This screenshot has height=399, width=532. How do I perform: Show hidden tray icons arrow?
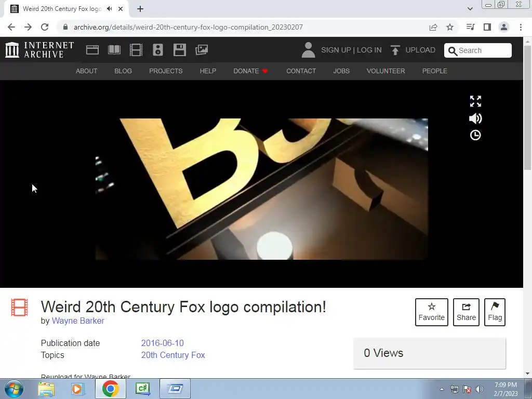tap(442, 390)
